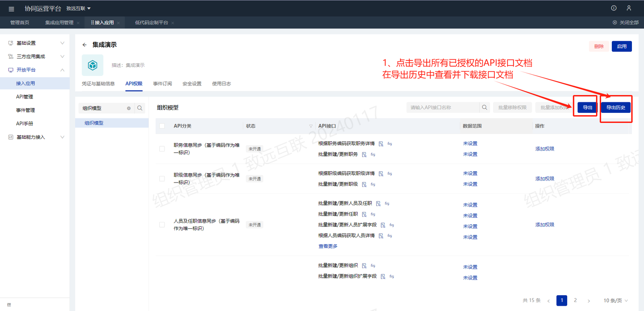Clear the 组织模型 filter input
644x311 pixels.
[129, 108]
